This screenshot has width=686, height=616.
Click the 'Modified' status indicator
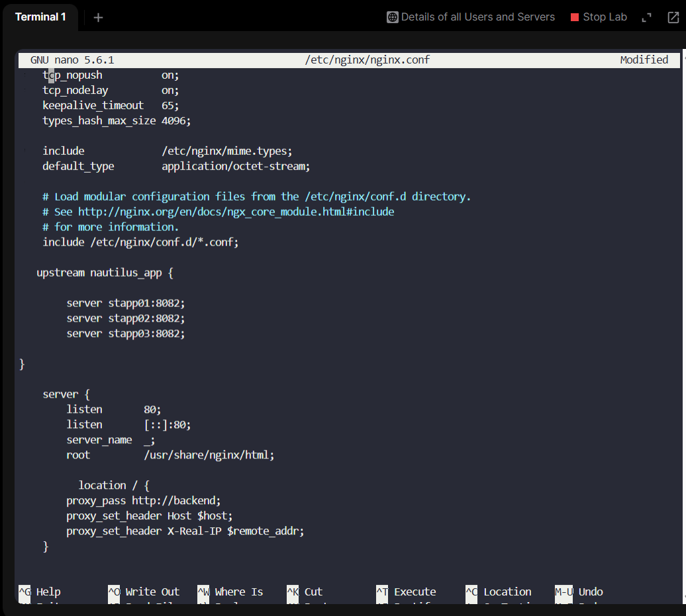[644, 60]
